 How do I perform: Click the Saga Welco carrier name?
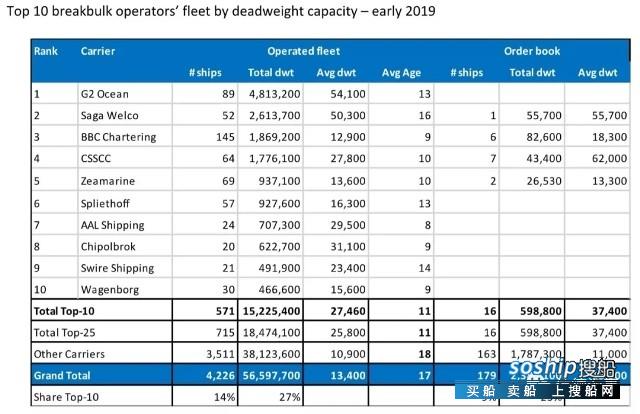(109, 116)
